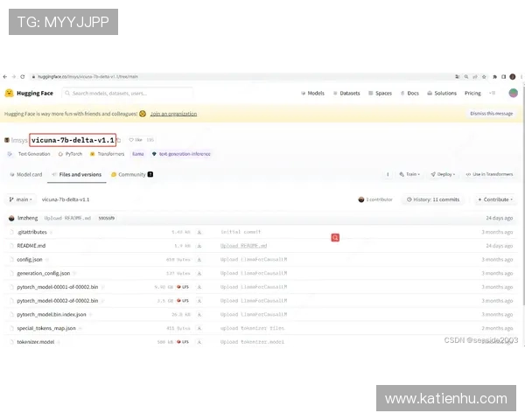The height and width of the screenshot is (420, 525).
Task: Download README.md via download icon
Action: pyautogui.click(x=199, y=246)
